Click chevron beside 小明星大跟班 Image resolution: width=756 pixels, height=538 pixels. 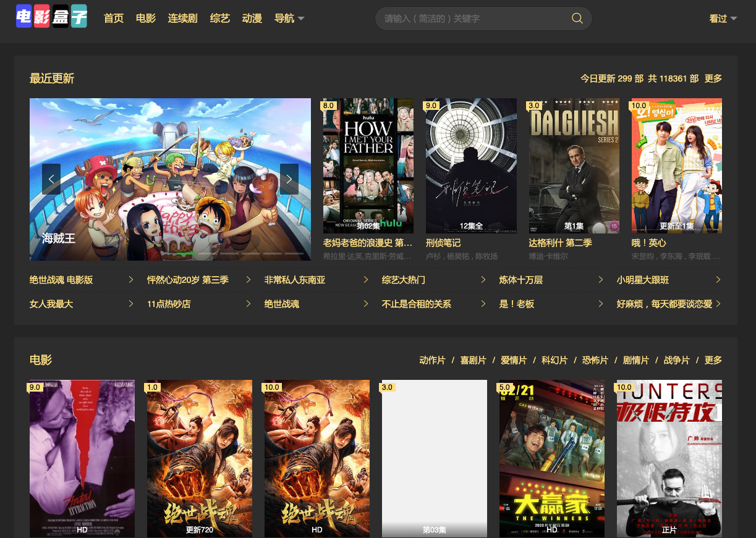pos(718,280)
